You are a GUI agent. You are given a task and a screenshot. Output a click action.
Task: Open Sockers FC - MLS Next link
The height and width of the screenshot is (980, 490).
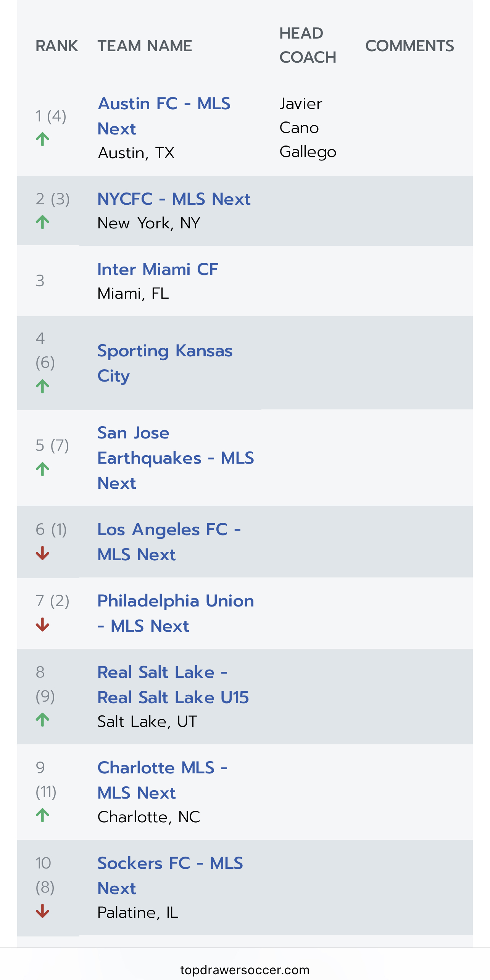[x=170, y=876]
